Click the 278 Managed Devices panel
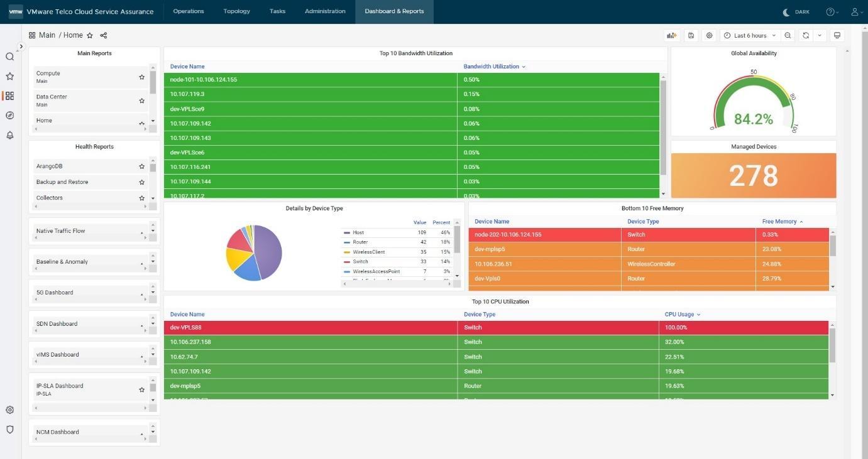This screenshot has height=459, width=868. pyautogui.click(x=754, y=176)
